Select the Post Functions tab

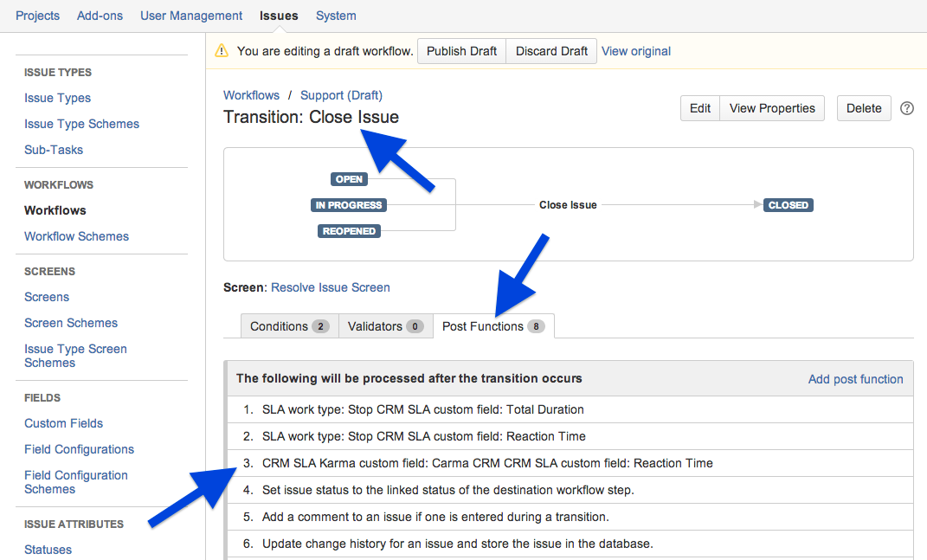coord(492,326)
